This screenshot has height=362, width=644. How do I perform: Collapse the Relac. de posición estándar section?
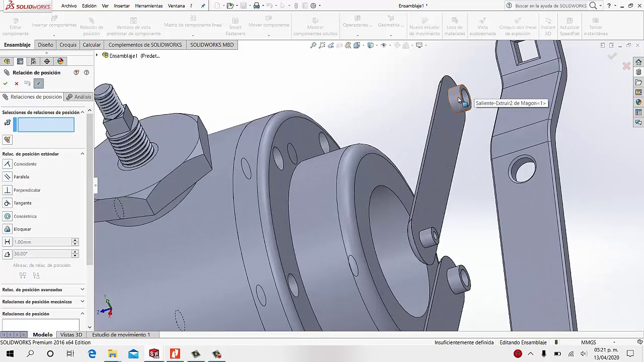coord(83,154)
